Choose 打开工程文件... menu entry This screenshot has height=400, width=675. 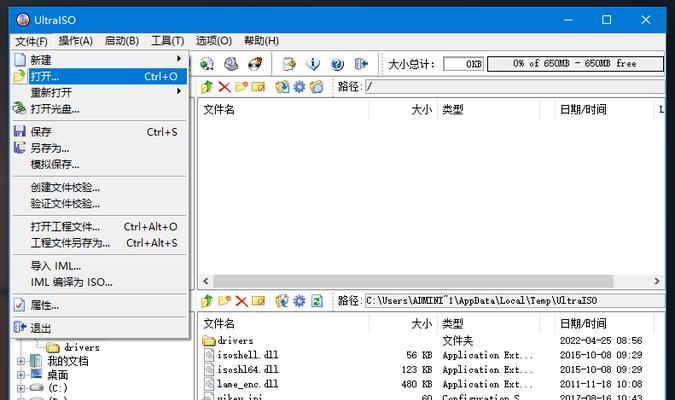pyautogui.click(x=99, y=226)
